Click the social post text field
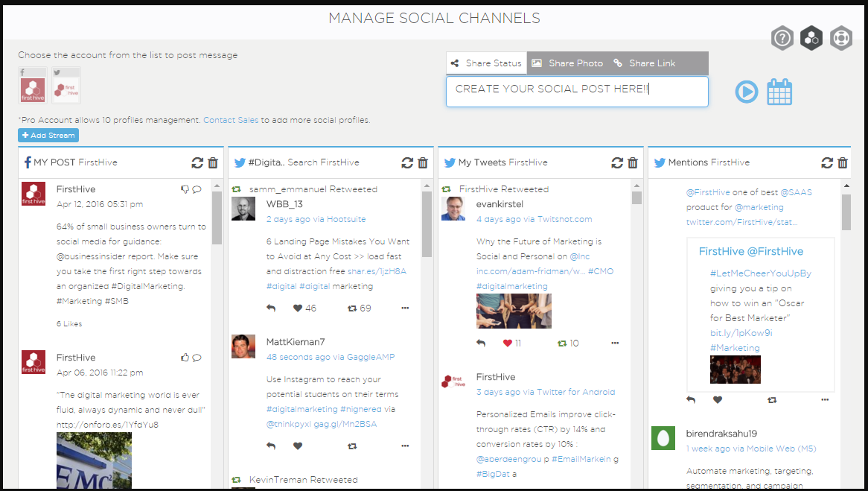 (577, 92)
